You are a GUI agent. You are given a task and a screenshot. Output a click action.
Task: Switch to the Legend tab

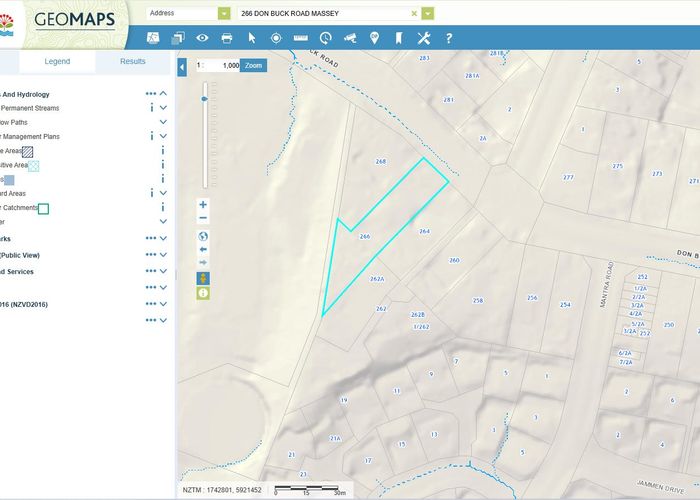click(x=57, y=61)
